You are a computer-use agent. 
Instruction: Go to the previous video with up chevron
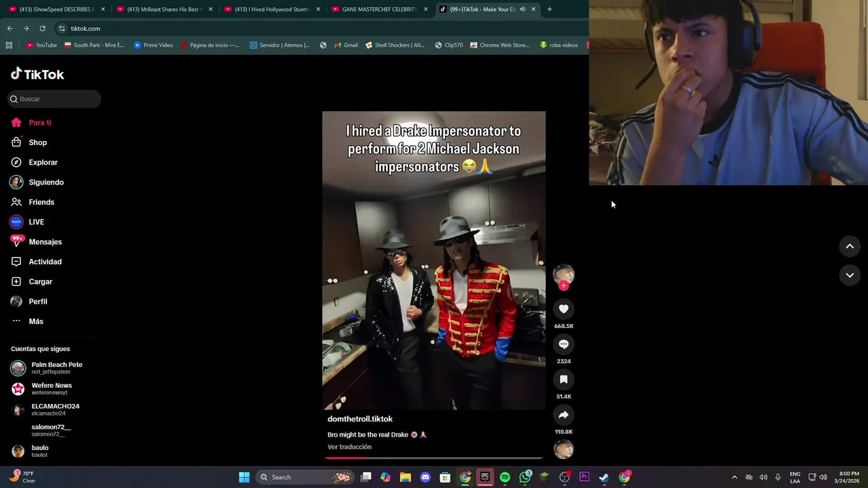tap(850, 247)
